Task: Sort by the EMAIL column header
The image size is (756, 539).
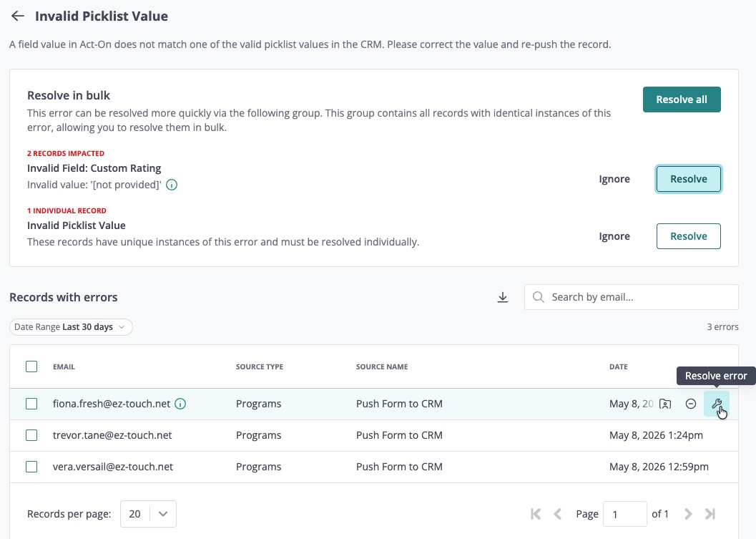Action: 64,366
